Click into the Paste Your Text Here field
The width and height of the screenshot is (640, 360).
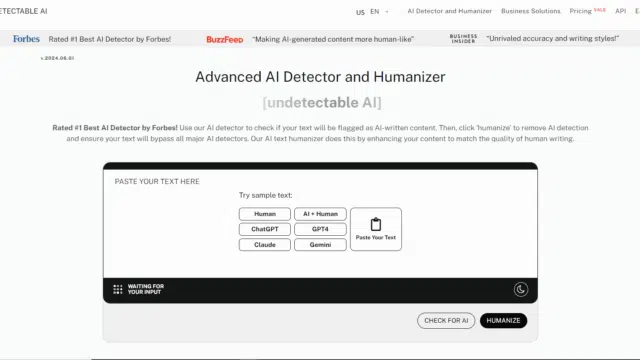point(320,224)
